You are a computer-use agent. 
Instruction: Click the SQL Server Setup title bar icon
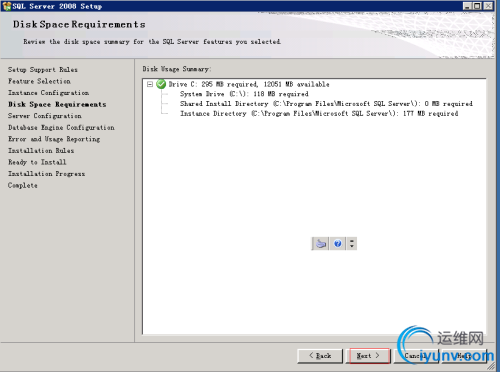pyautogui.click(x=7, y=6)
